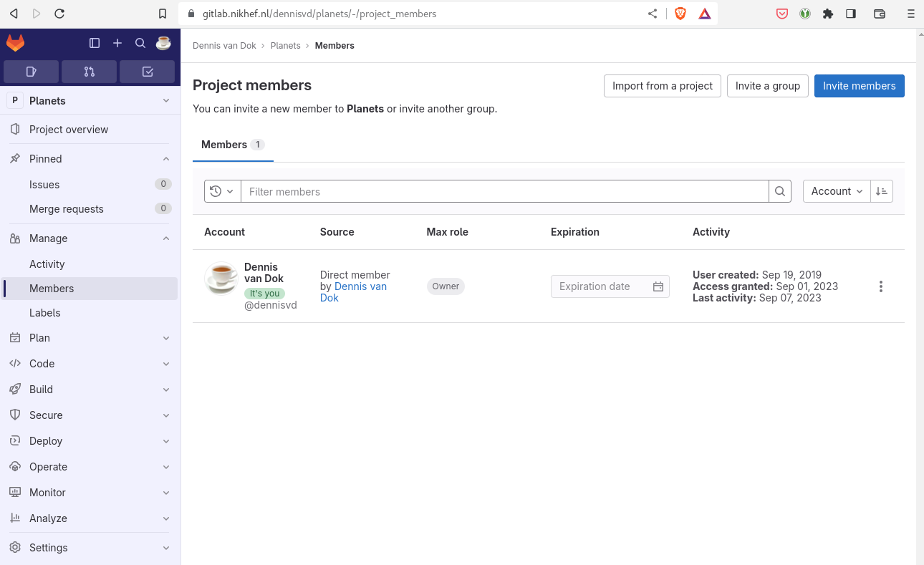Open the Merge requests shortcut icon
Image resolution: width=924 pixels, height=565 pixels.
tap(90, 72)
